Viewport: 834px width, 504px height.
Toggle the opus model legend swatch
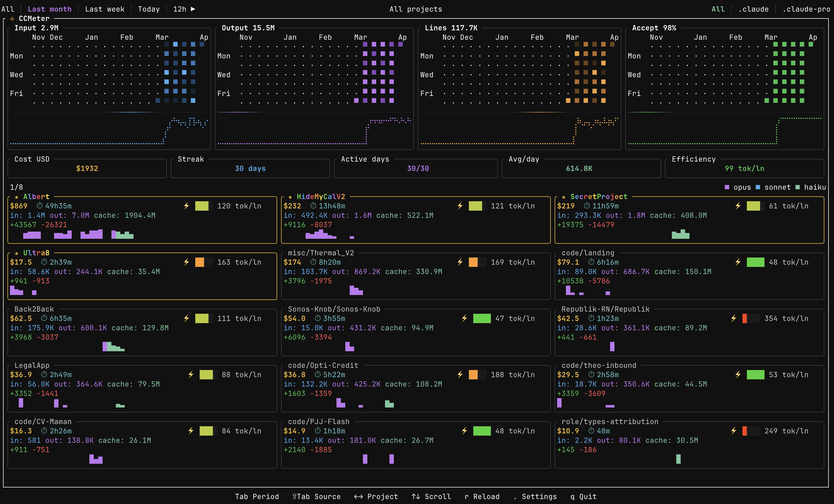(726, 187)
